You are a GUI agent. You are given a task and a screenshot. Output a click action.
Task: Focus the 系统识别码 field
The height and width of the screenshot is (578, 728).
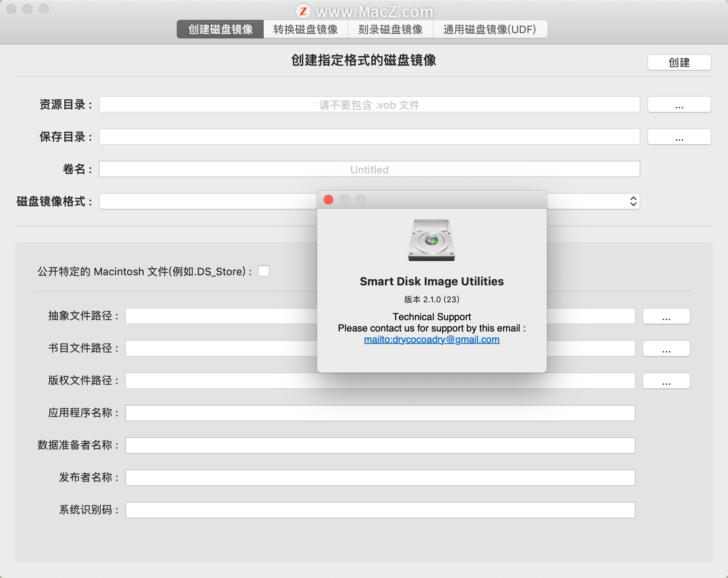click(380, 510)
